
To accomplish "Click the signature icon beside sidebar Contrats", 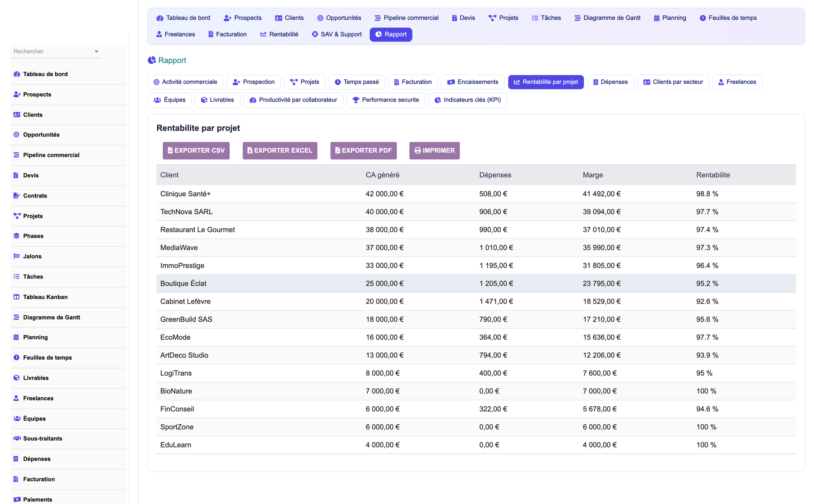I will 17,196.
